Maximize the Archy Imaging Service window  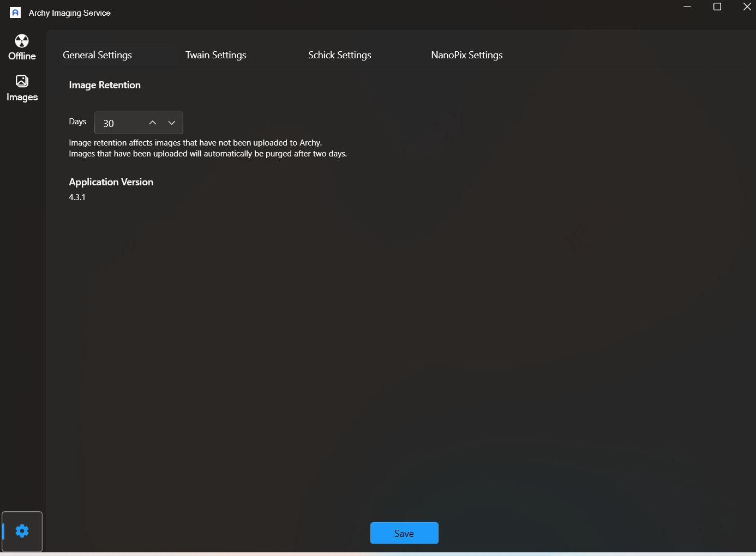coord(717,7)
